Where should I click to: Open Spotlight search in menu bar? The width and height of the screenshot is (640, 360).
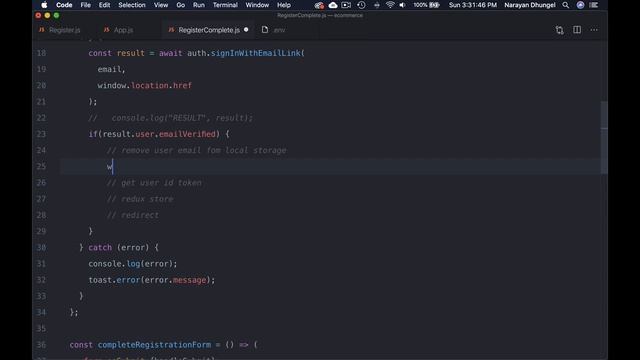click(x=565, y=5)
